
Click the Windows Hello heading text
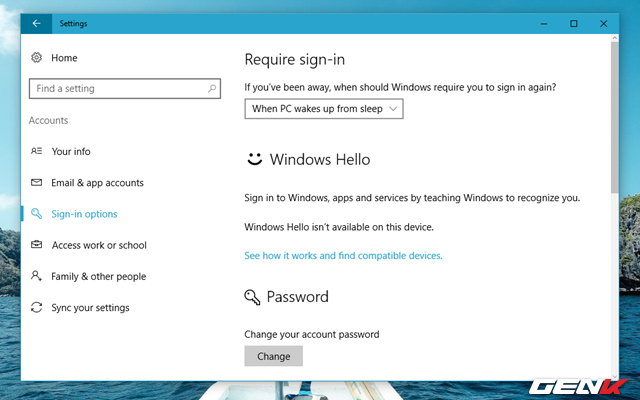pyautogui.click(x=320, y=160)
